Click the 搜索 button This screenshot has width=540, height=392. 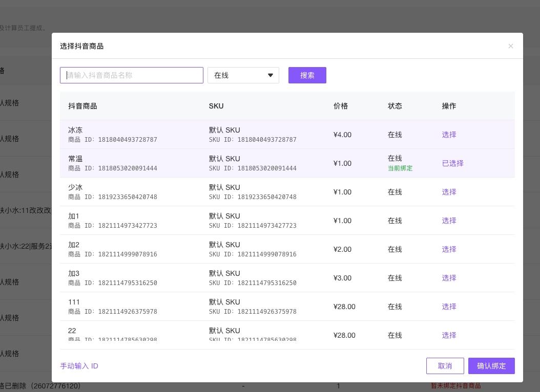pos(307,75)
